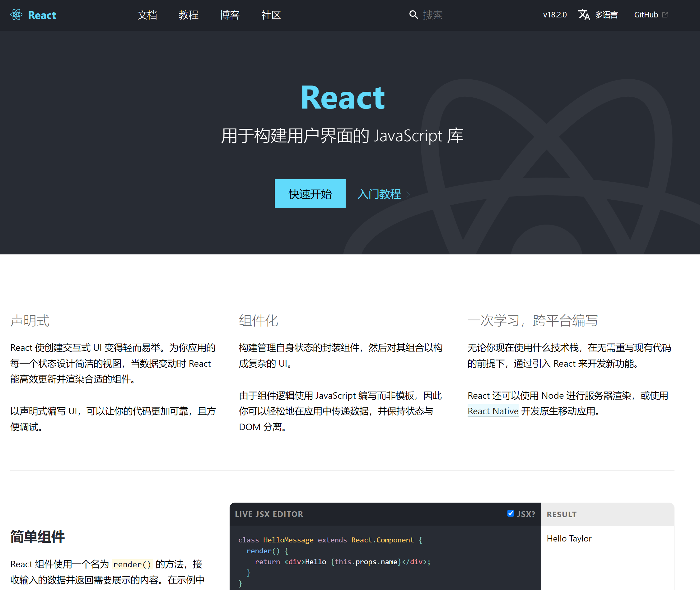The image size is (700, 590).
Task: Open the 多语言 languages page
Action: pyautogui.click(x=606, y=15)
